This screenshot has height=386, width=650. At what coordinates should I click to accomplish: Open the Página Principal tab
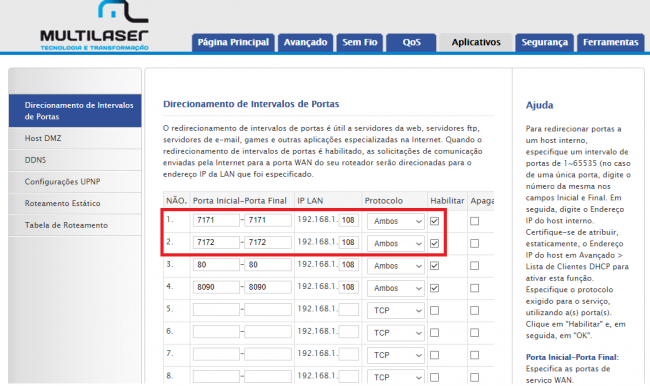point(233,42)
